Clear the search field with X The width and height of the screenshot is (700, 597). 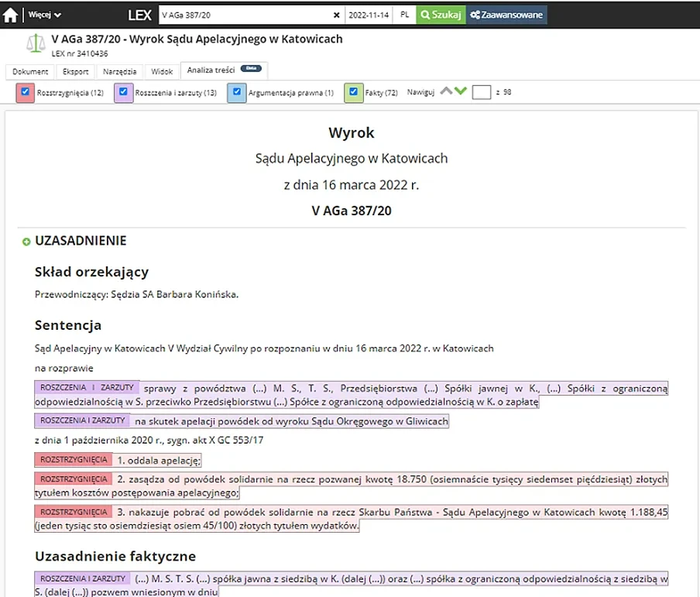[x=337, y=15]
